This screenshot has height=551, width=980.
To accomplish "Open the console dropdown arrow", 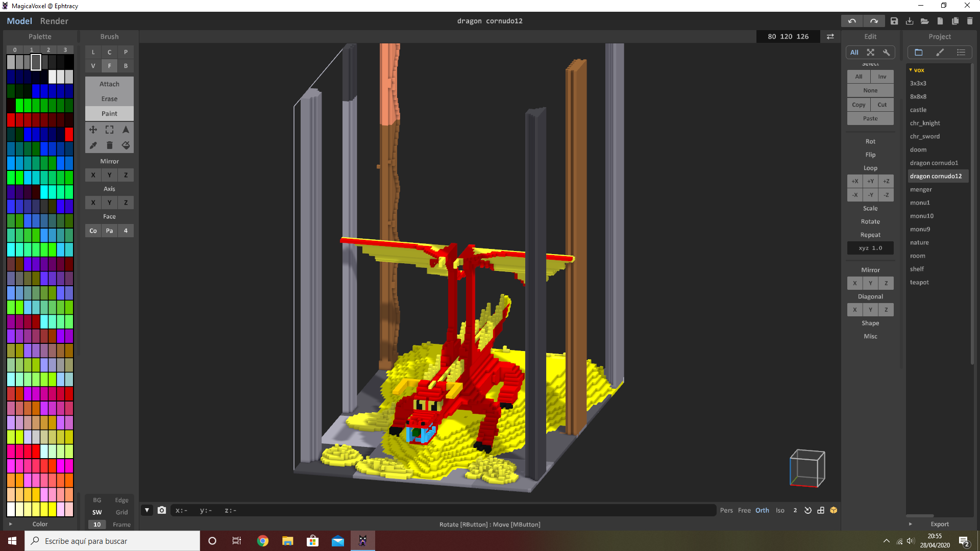I will 147,510.
